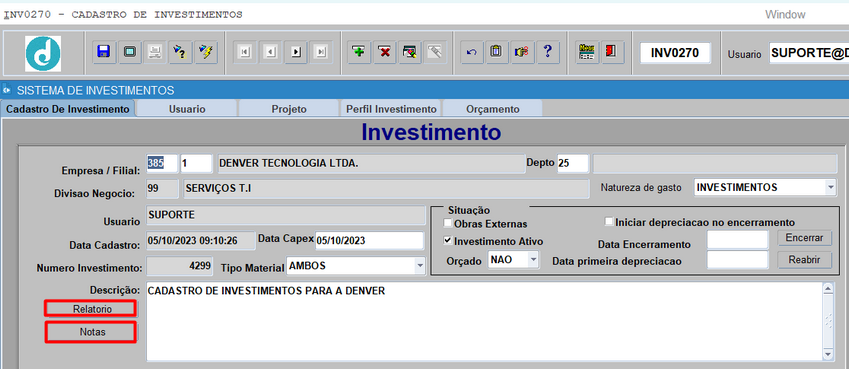The width and height of the screenshot is (849, 369).
Task: Go to the previous record
Action: pyautogui.click(x=271, y=52)
